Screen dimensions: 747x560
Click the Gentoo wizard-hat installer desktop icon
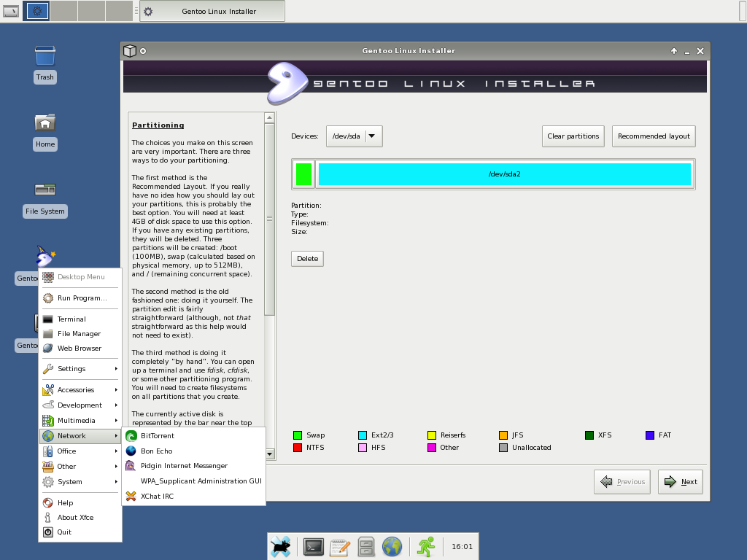point(46,256)
